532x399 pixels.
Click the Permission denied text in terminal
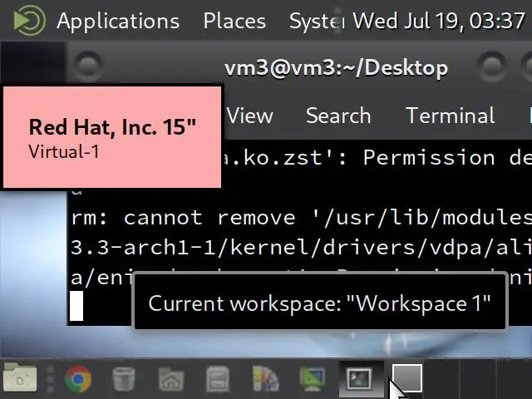pos(447,158)
